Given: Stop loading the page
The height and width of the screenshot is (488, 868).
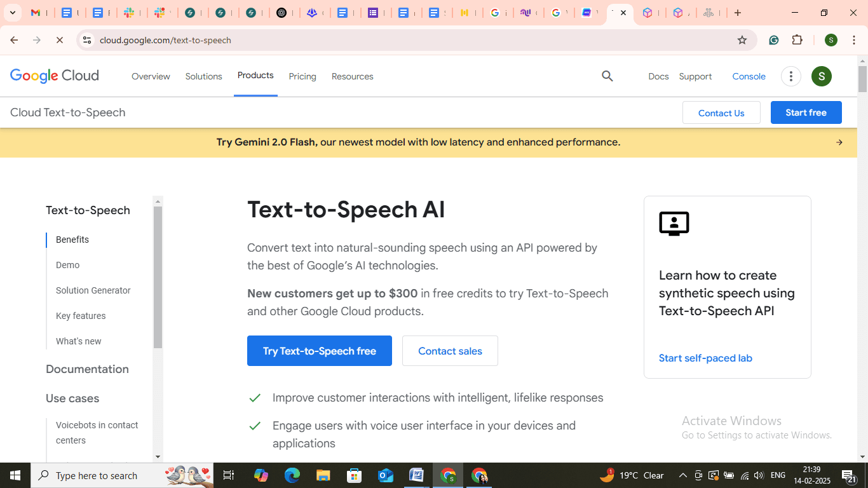Looking at the screenshot, I should (59, 40).
